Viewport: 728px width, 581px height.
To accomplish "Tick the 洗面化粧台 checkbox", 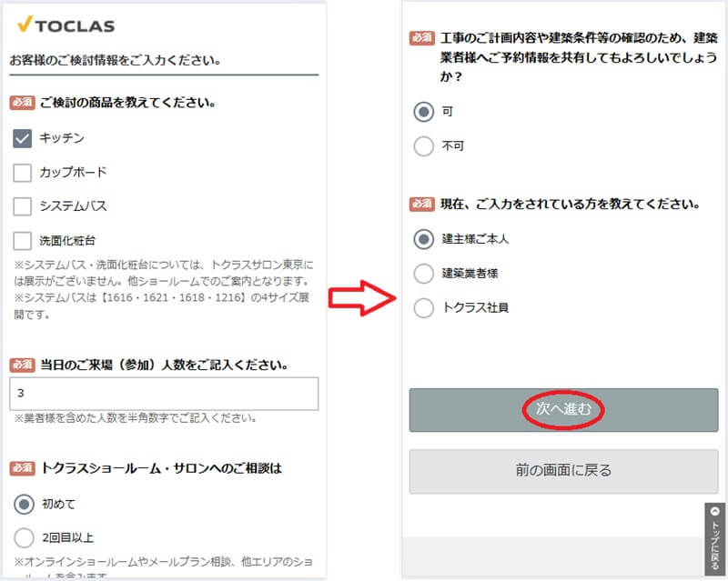I will tap(24, 241).
